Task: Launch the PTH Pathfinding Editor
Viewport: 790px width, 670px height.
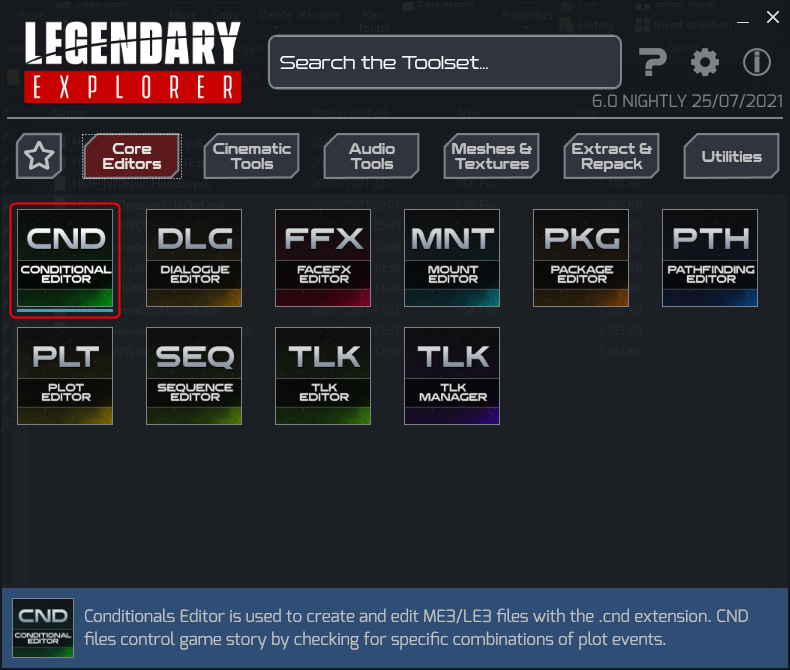Action: [710, 258]
